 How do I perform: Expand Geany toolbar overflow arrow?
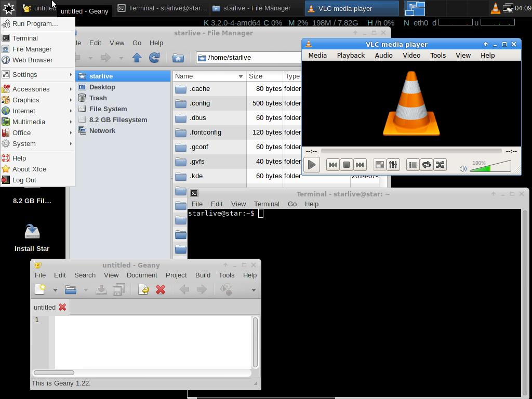(x=254, y=290)
